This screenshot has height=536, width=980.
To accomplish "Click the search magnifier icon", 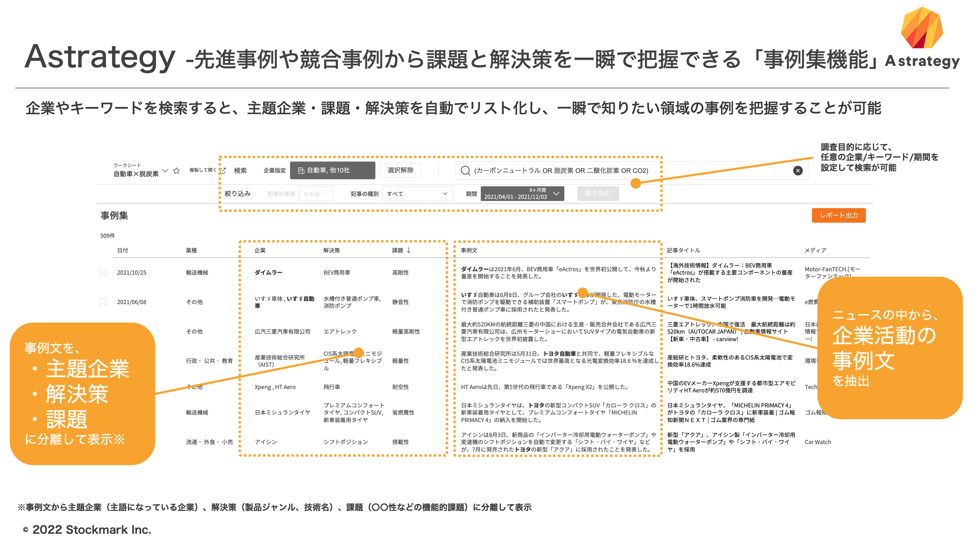I will coord(465,170).
